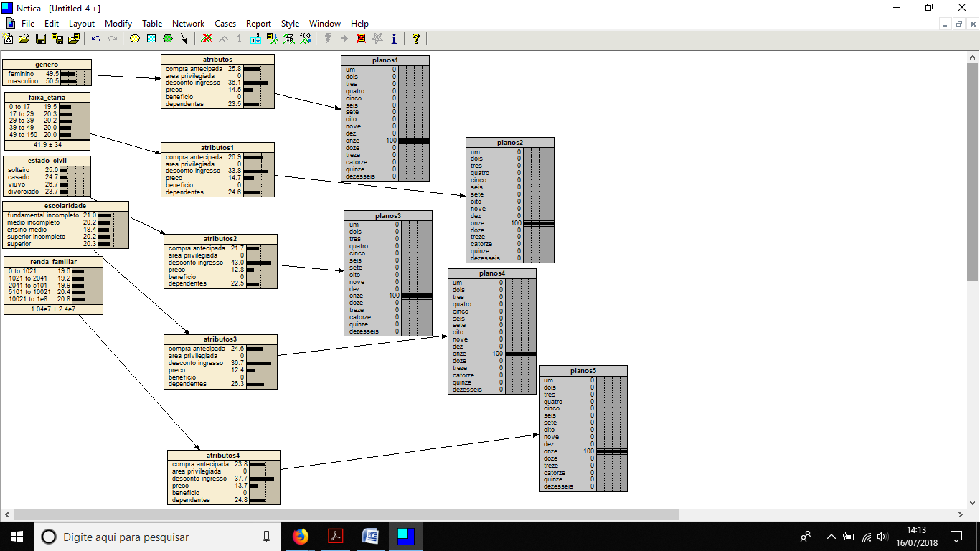Click the horizontal scrollbar right arrow
Image resolution: width=980 pixels, height=551 pixels.
click(961, 514)
